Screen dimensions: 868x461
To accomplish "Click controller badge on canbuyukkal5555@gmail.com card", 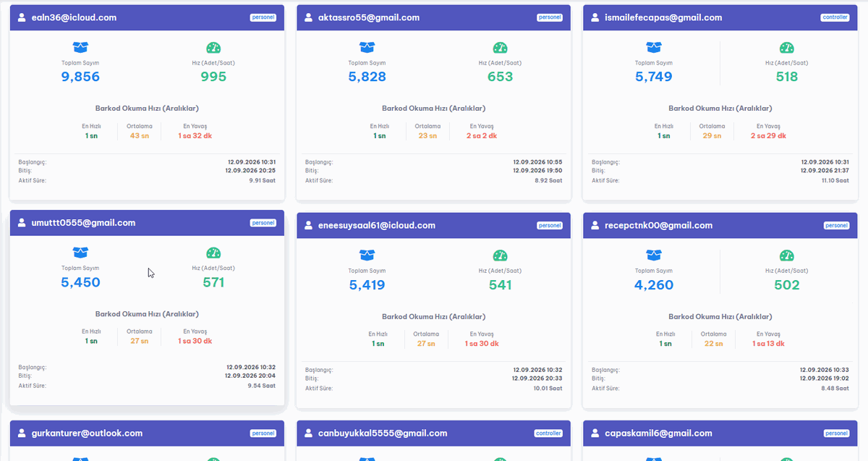I will (548, 433).
